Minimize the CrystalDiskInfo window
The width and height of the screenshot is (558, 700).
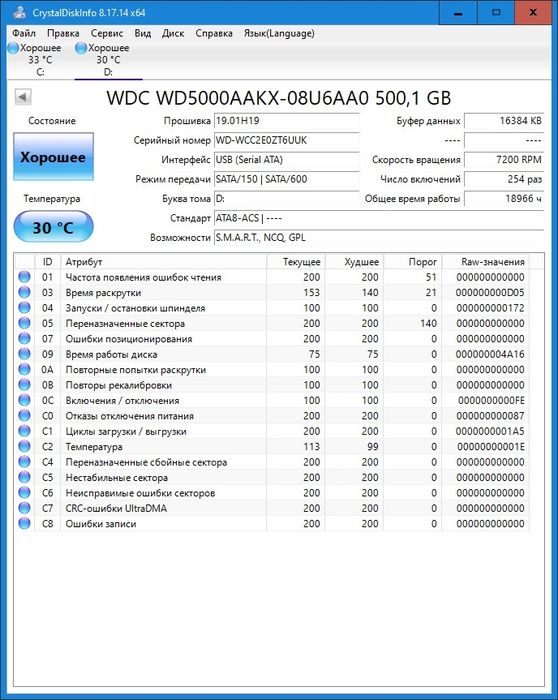pyautogui.click(x=458, y=12)
